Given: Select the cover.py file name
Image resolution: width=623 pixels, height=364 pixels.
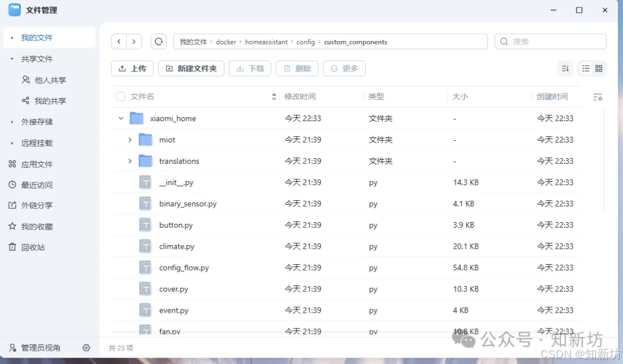Looking at the screenshot, I should (174, 289).
